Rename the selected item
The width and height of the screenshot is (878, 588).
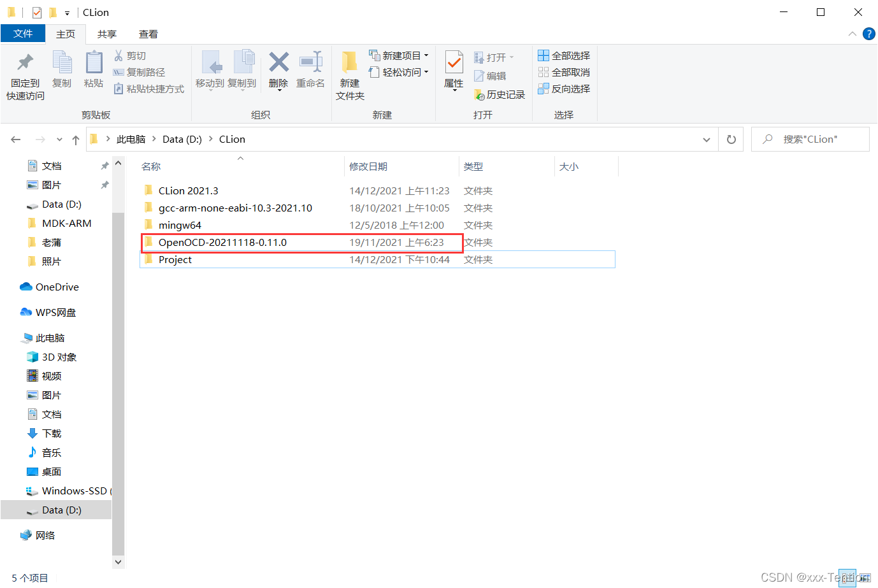pyautogui.click(x=310, y=69)
